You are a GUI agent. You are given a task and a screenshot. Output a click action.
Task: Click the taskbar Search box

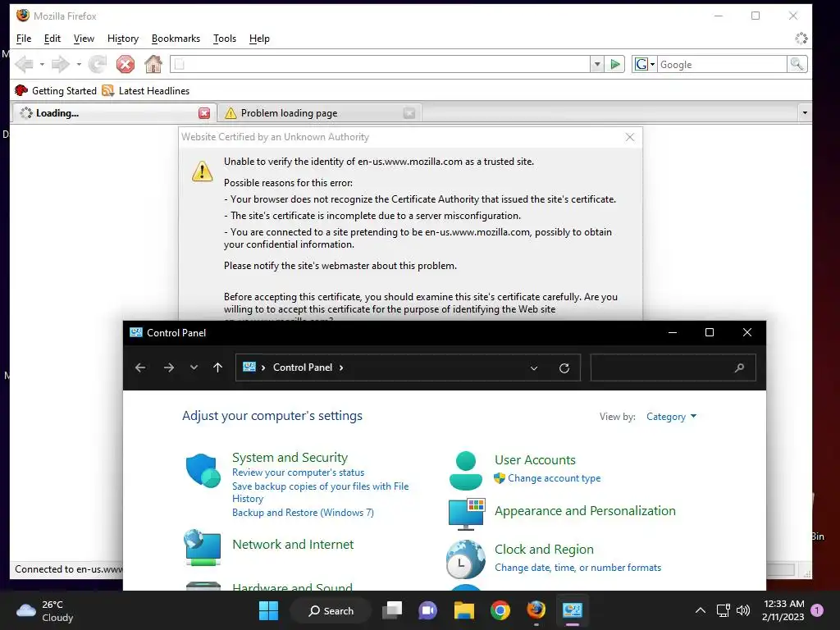[331, 610]
